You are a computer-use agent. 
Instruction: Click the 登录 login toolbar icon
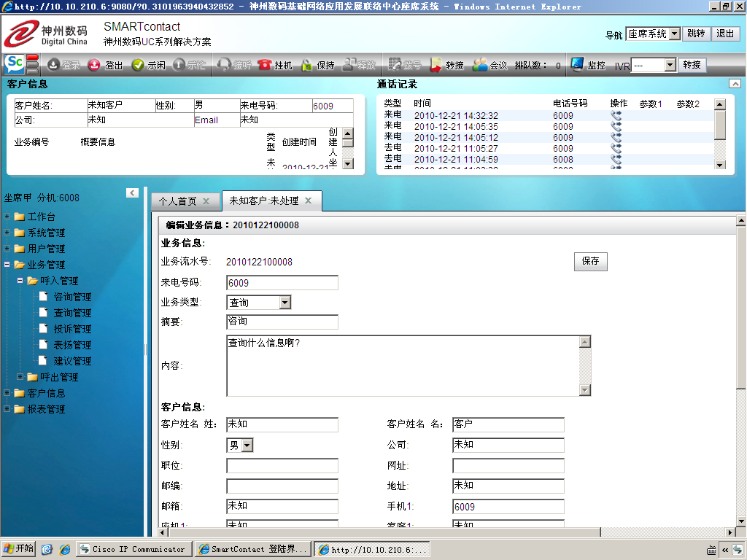click(53, 65)
